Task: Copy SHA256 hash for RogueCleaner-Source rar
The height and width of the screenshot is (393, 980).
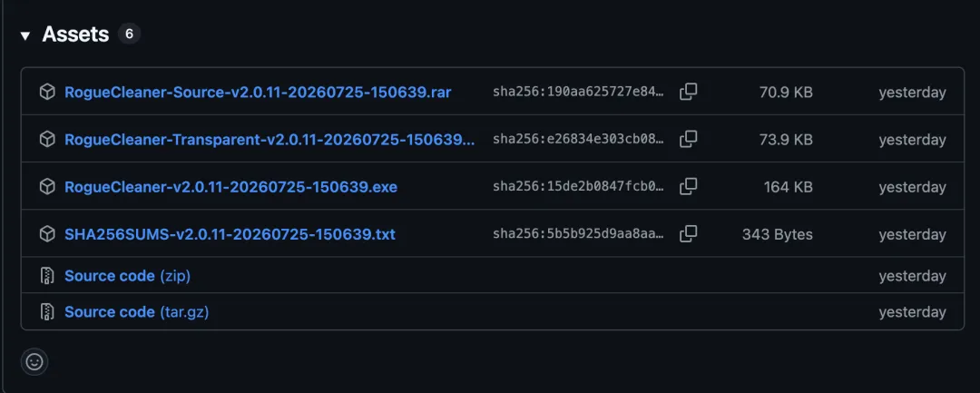Action: coord(688,92)
